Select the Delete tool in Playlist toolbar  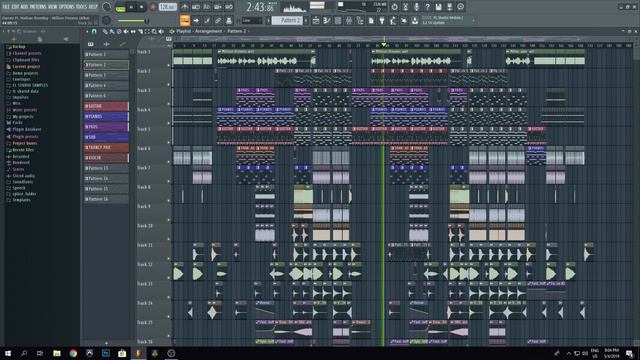pyautogui.click(x=119, y=31)
